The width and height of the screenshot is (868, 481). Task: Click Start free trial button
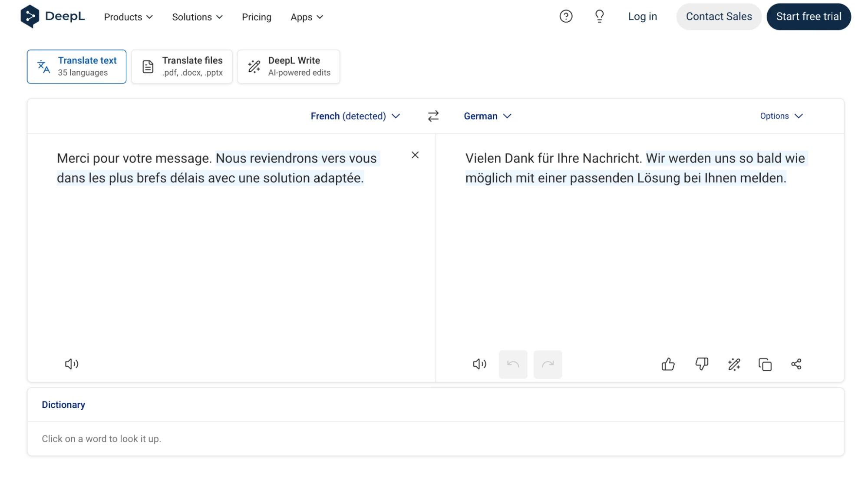(x=808, y=17)
